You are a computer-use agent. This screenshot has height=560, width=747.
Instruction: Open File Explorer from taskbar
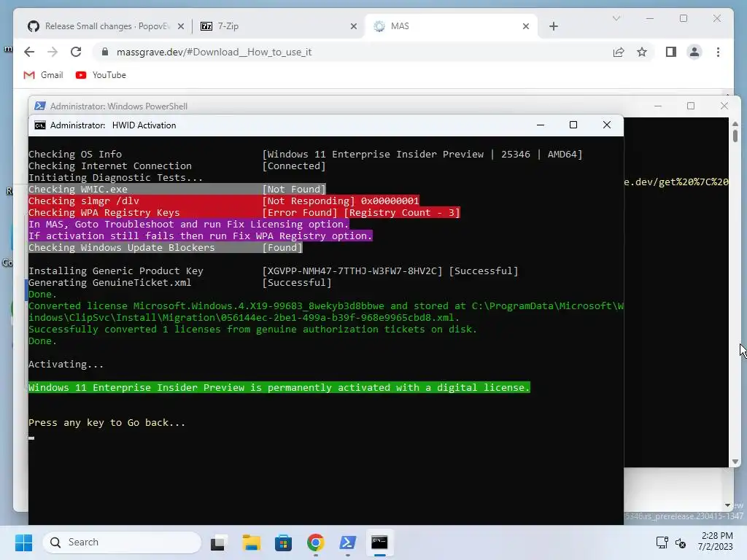point(251,542)
